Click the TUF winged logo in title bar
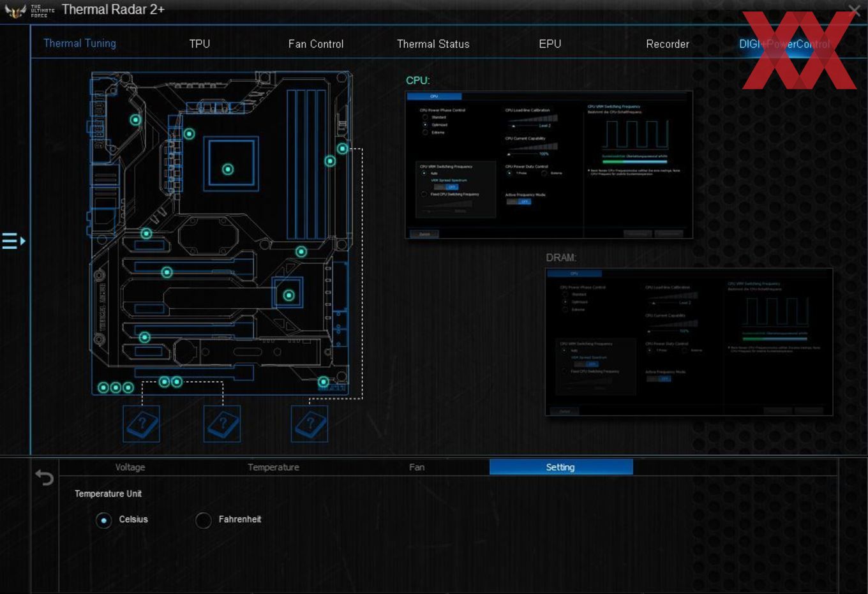The width and height of the screenshot is (868, 594). point(15,11)
